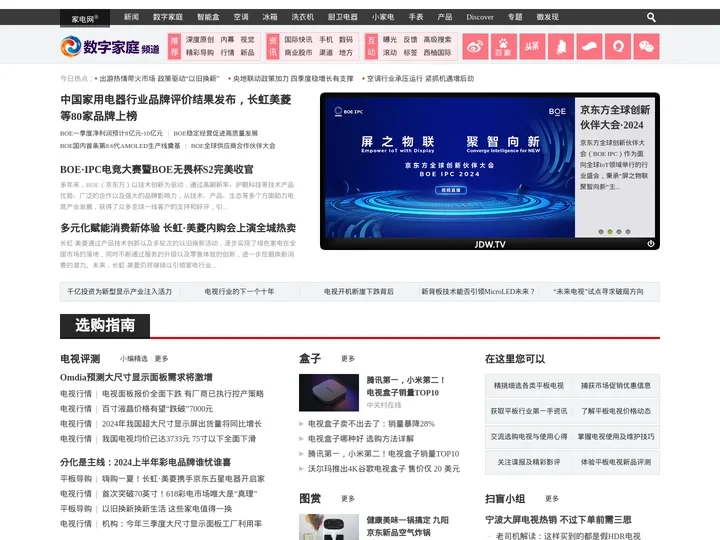The height and width of the screenshot is (540, 720).
Task: Click the 视频直播 button in banner
Action: pos(450,190)
